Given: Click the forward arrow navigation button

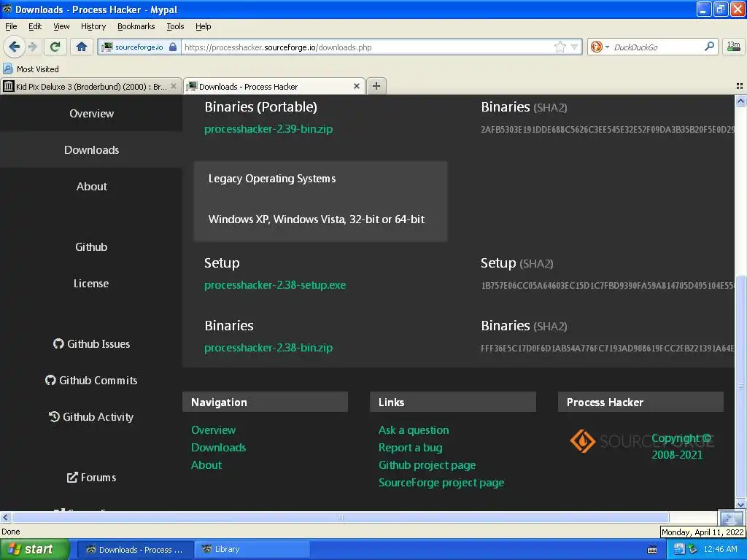Looking at the screenshot, I should coord(33,47).
